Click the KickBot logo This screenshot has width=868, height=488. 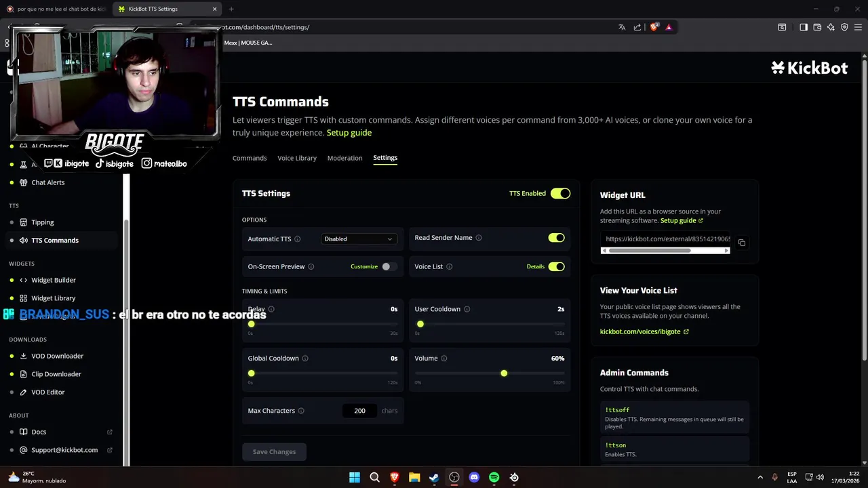coord(810,68)
